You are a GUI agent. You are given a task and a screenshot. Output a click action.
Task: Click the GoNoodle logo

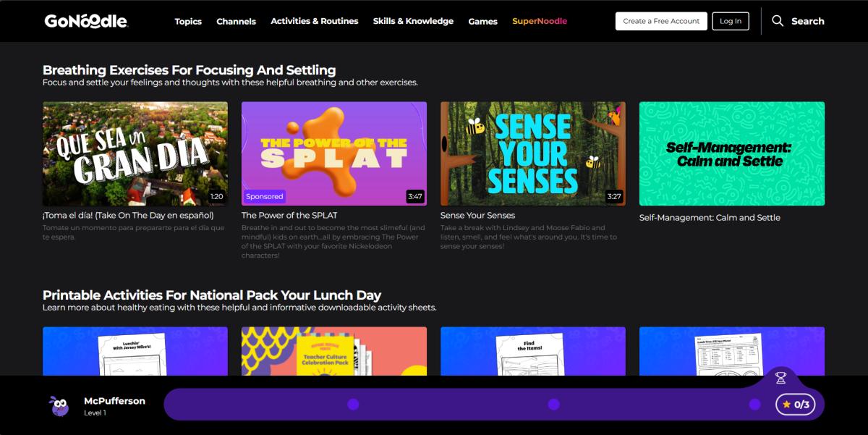coord(86,21)
